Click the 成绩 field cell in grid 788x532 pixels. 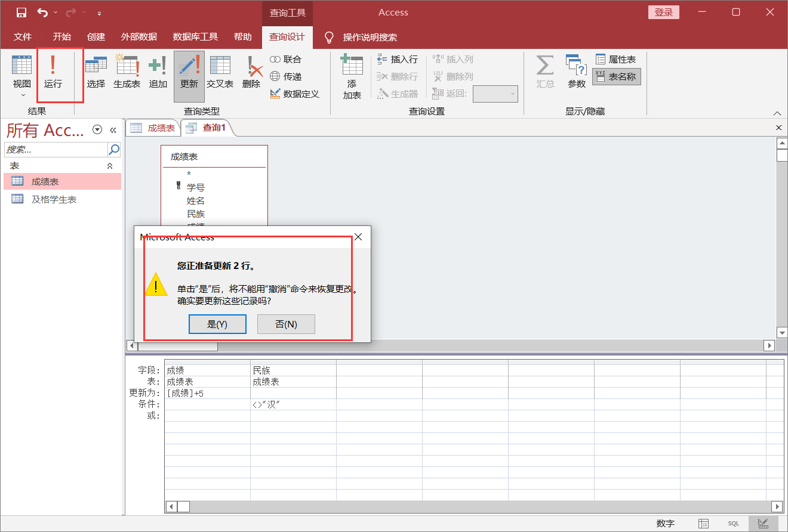(x=207, y=370)
